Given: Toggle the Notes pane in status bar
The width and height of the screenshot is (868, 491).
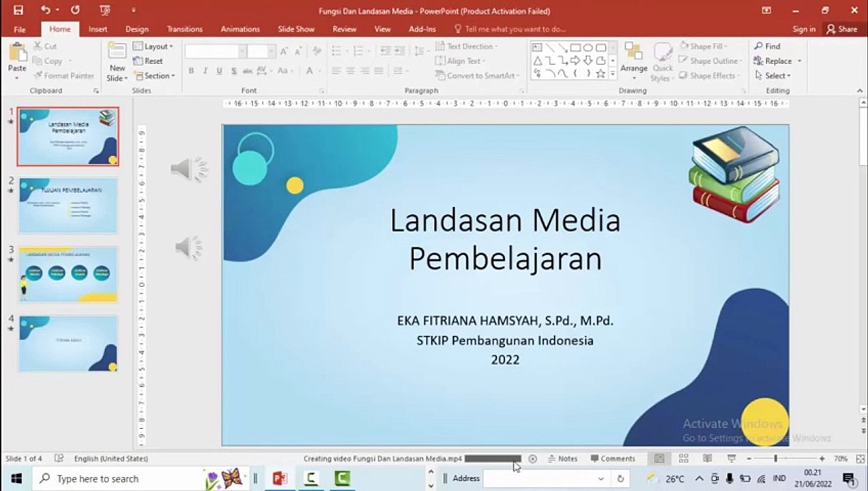Looking at the screenshot, I should click(562, 459).
